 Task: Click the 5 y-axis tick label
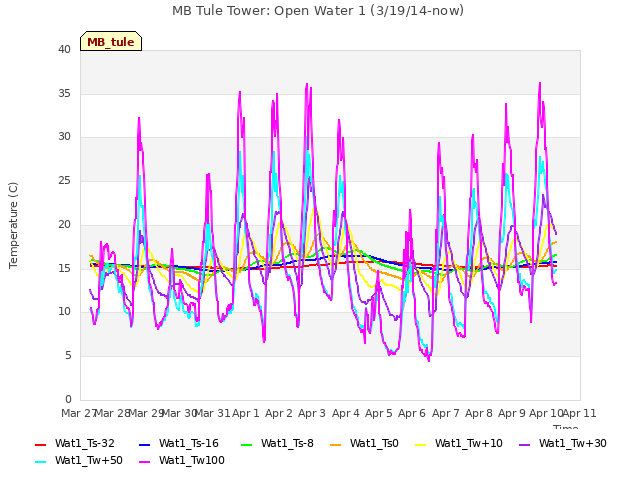(68, 356)
